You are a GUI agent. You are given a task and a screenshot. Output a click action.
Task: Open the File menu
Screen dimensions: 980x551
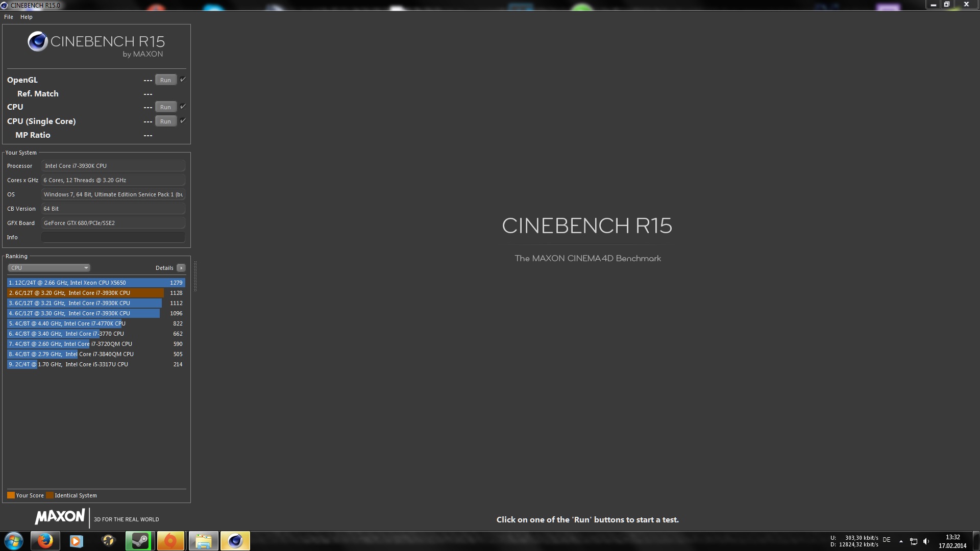point(9,17)
